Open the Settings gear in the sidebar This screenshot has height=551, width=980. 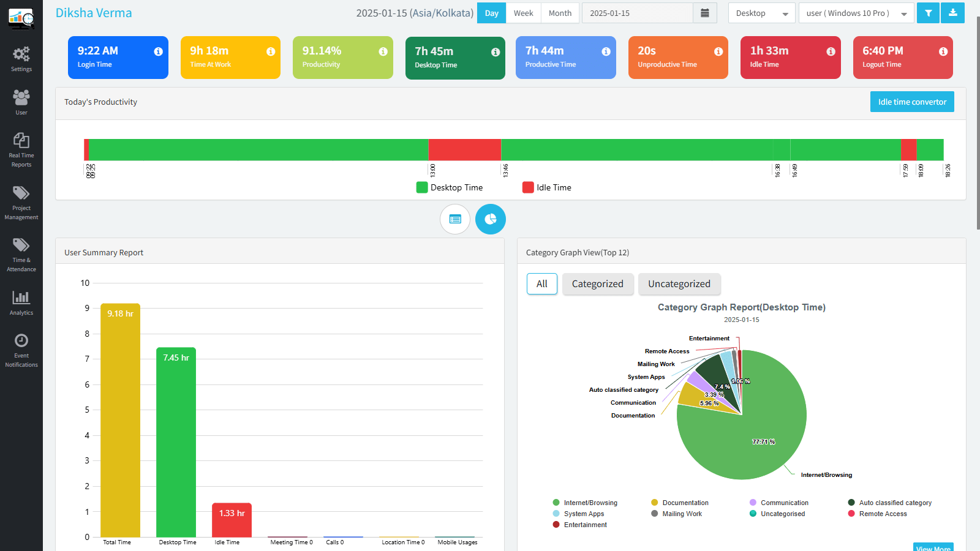[21, 58]
